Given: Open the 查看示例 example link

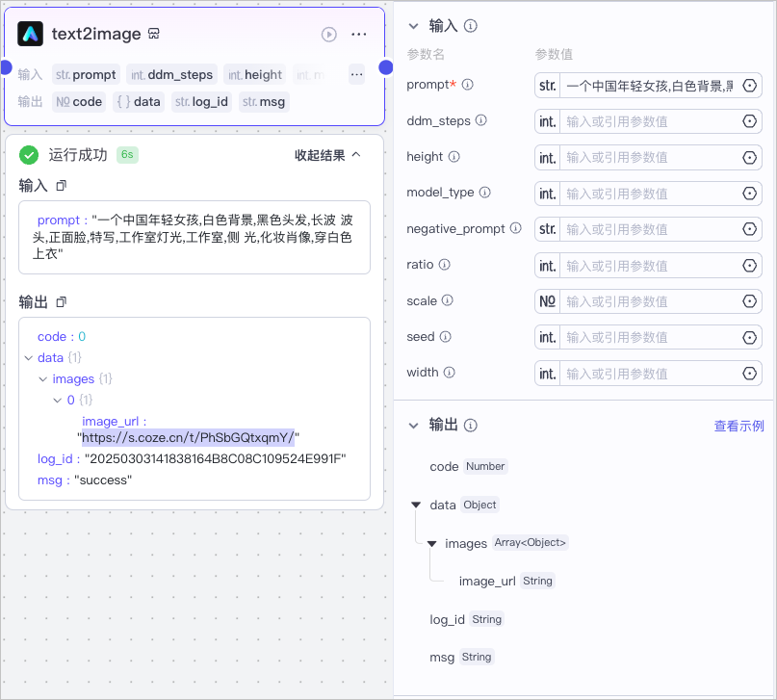Looking at the screenshot, I should (738, 426).
